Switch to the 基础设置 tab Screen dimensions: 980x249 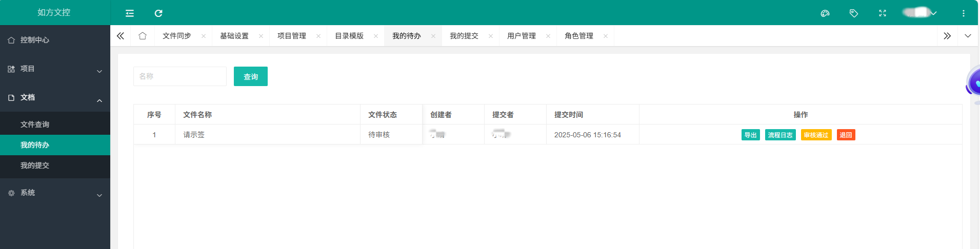[x=234, y=36]
